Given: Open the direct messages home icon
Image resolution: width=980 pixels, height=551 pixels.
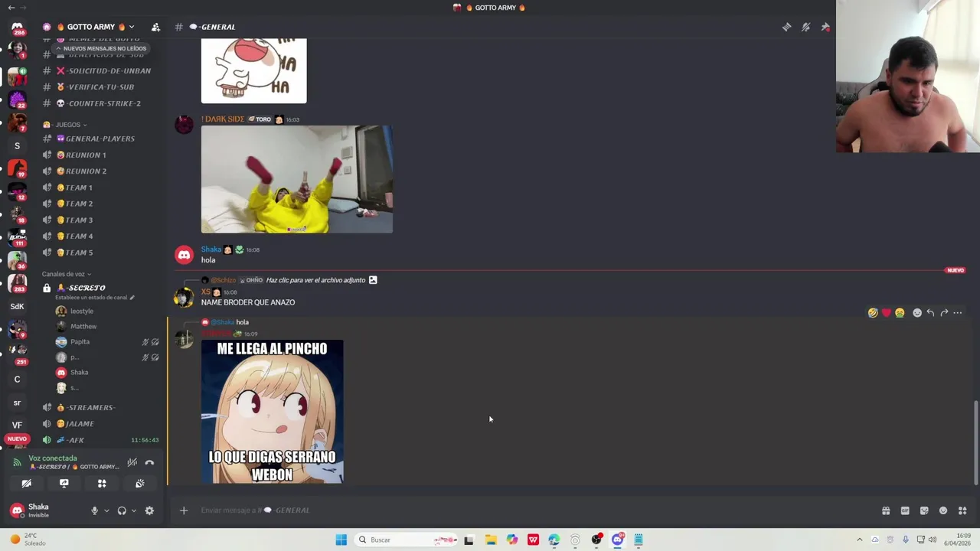Looking at the screenshot, I should coord(17,28).
